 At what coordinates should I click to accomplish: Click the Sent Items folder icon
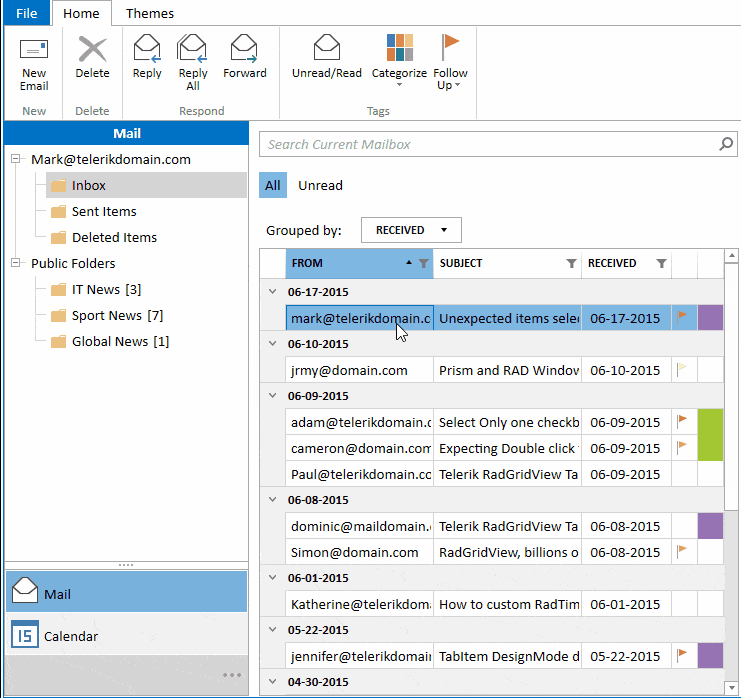tap(58, 211)
